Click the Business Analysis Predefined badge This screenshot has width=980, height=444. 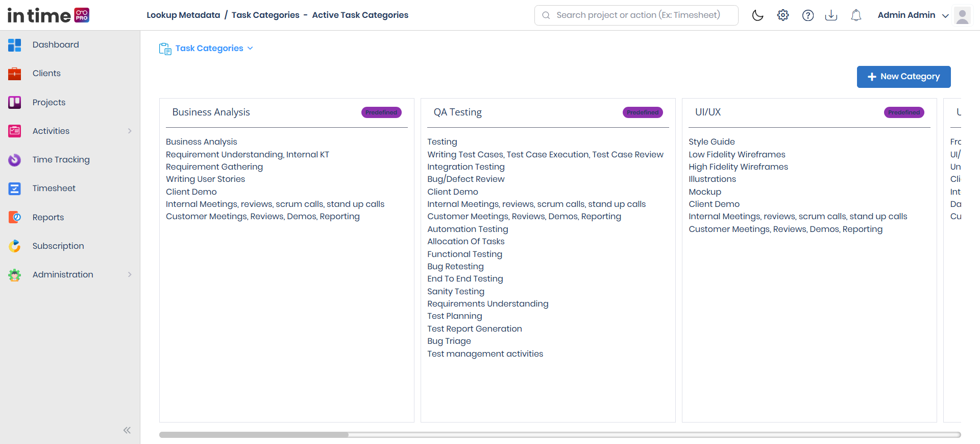click(x=381, y=112)
